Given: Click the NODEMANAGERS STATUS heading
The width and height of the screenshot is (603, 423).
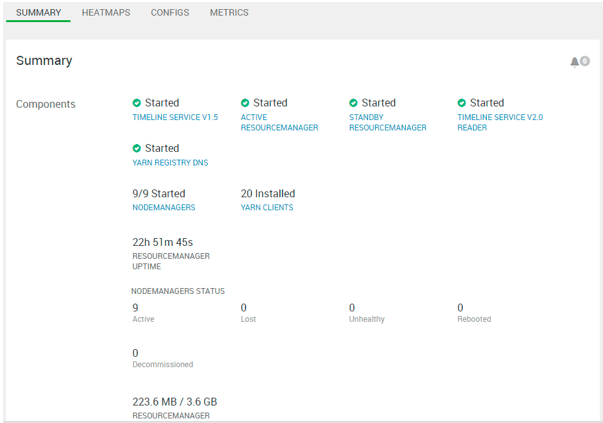Looking at the screenshot, I should pos(178,291).
